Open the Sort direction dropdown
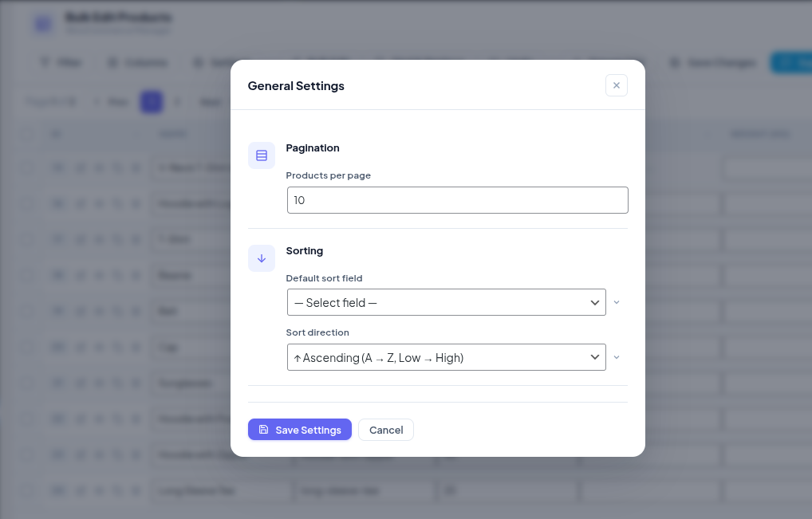Screen dimensions: 812x519 pyautogui.click(x=447, y=357)
